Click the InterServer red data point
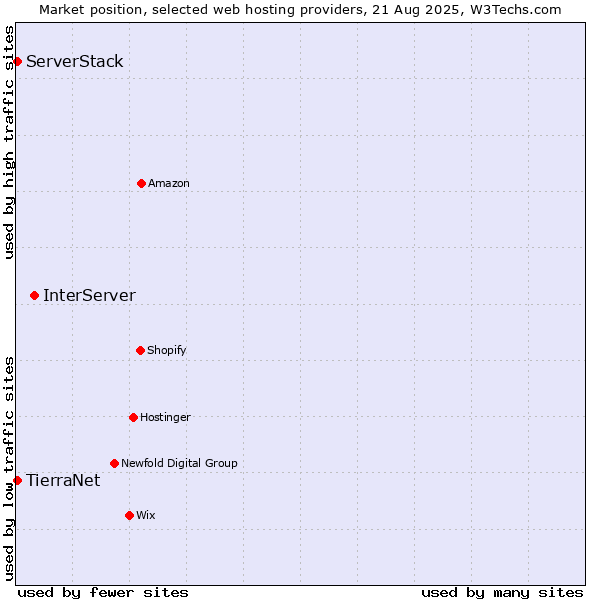The width and height of the screenshot is (600, 600). 34,295
